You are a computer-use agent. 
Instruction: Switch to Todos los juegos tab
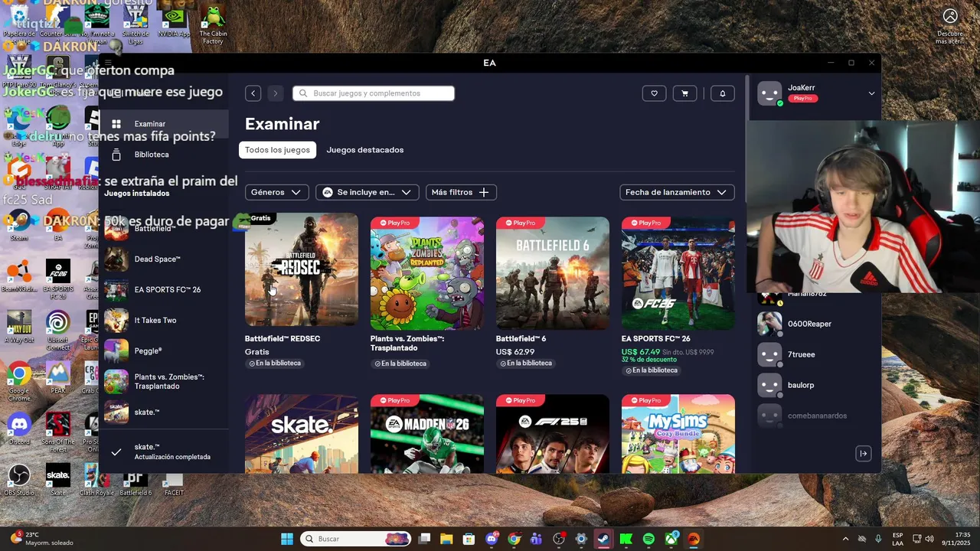click(x=277, y=150)
